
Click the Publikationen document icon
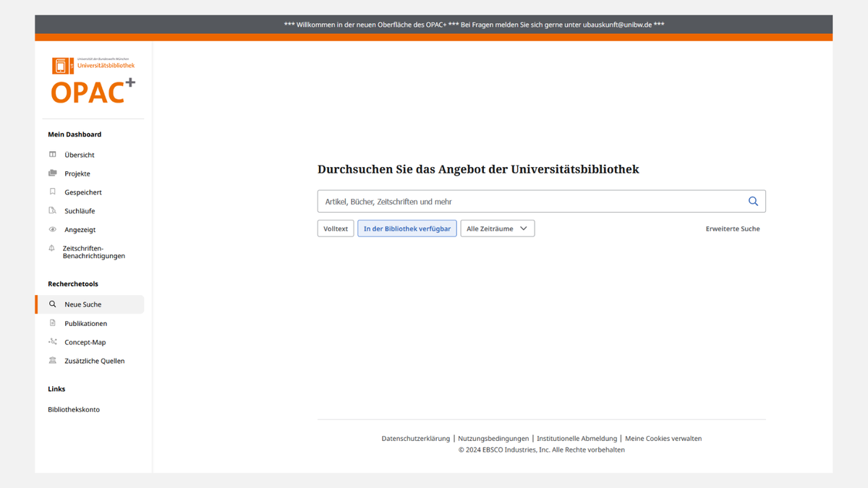tap(52, 323)
